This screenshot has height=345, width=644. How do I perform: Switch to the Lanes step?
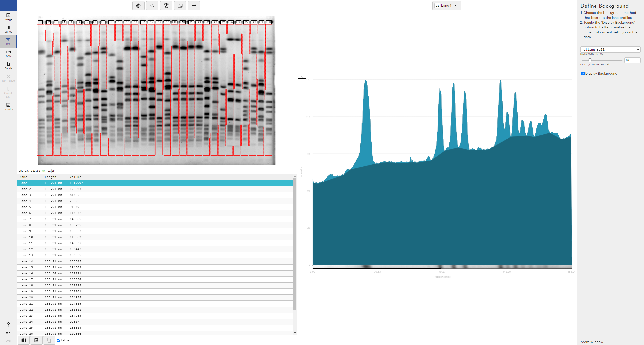click(8, 29)
